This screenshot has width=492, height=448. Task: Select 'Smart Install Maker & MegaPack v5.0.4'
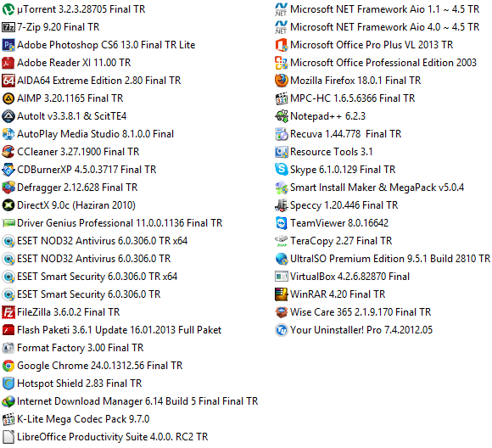pyautogui.click(x=370, y=188)
